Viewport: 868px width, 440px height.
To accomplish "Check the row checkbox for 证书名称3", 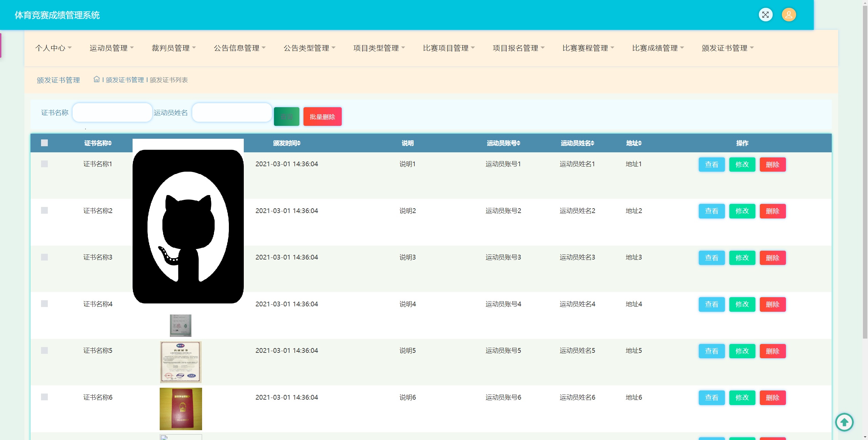I will tap(44, 257).
